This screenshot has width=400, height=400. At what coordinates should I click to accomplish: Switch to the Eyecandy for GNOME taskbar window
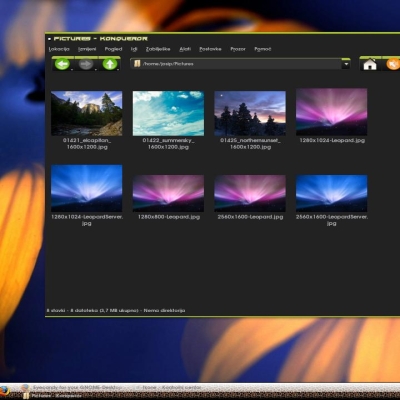(73, 388)
